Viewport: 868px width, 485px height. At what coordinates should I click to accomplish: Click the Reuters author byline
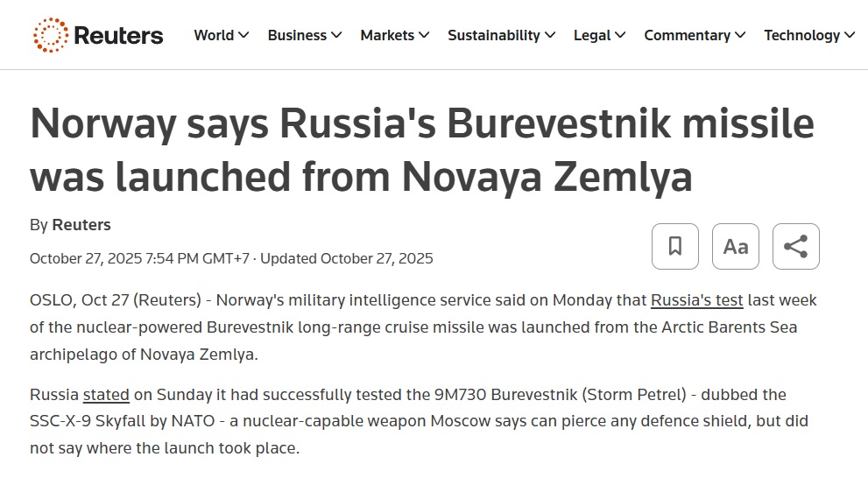[81, 225]
